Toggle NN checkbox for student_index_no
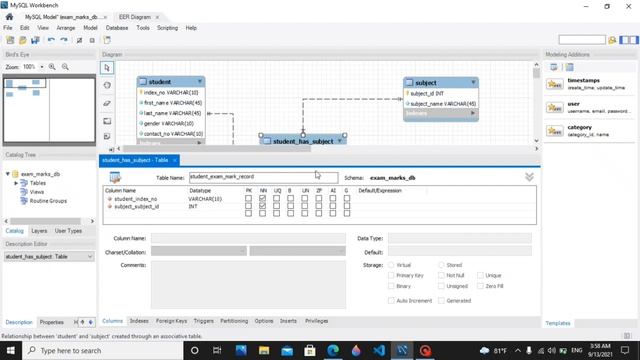Screen dimensions: 640x360 [x=262, y=199]
